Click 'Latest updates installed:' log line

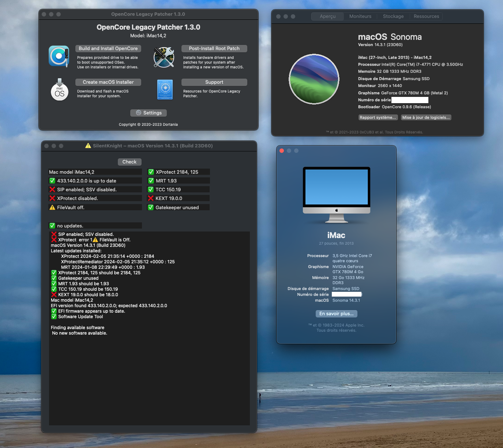76,251
